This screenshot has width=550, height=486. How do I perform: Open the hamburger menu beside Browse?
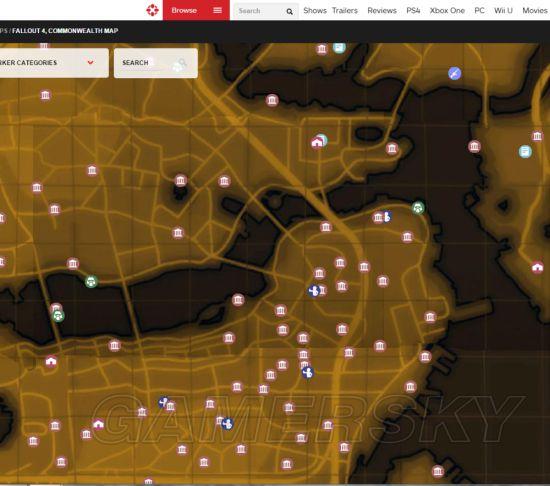point(217,10)
